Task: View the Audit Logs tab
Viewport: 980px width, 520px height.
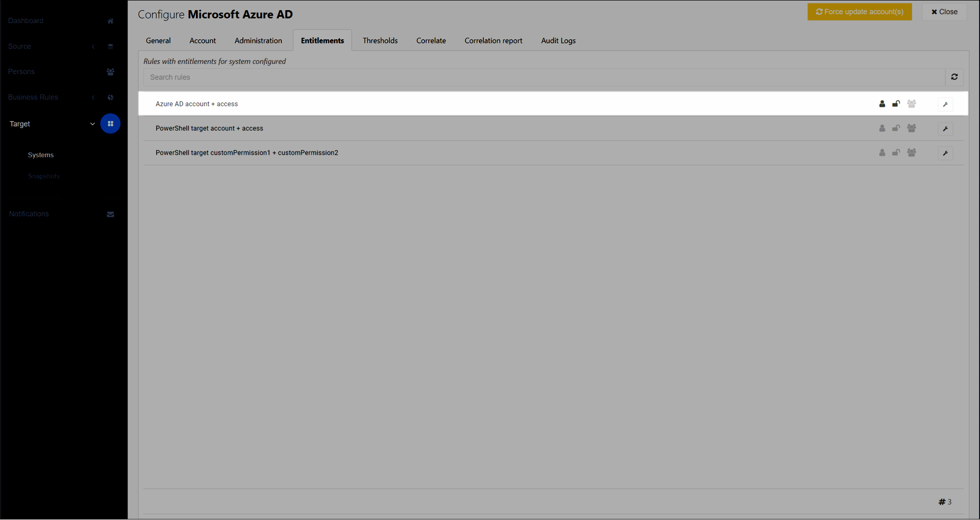Action: pyautogui.click(x=558, y=41)
